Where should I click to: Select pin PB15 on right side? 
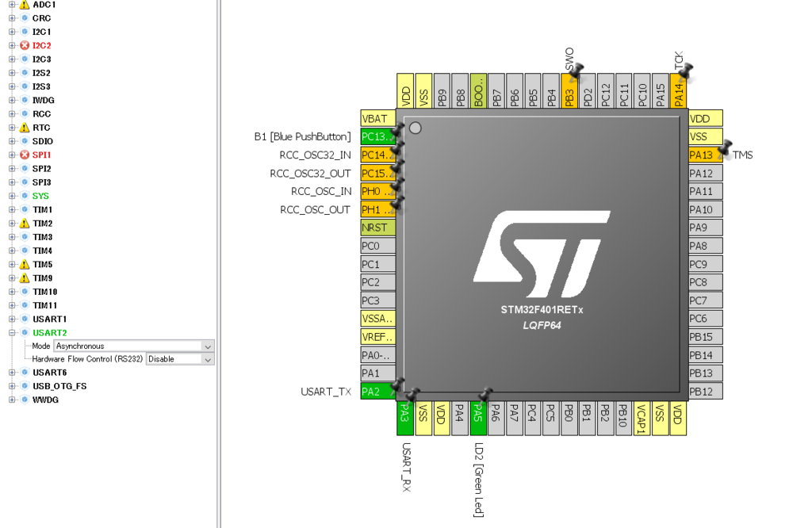pyautogui.click(x=705, y=337)
